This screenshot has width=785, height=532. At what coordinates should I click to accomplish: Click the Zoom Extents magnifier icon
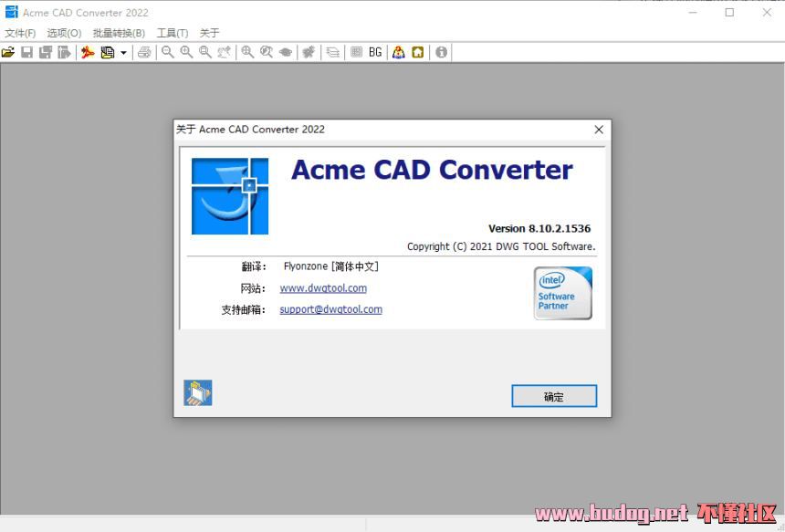pyautogui.click(x=247, y=52)
